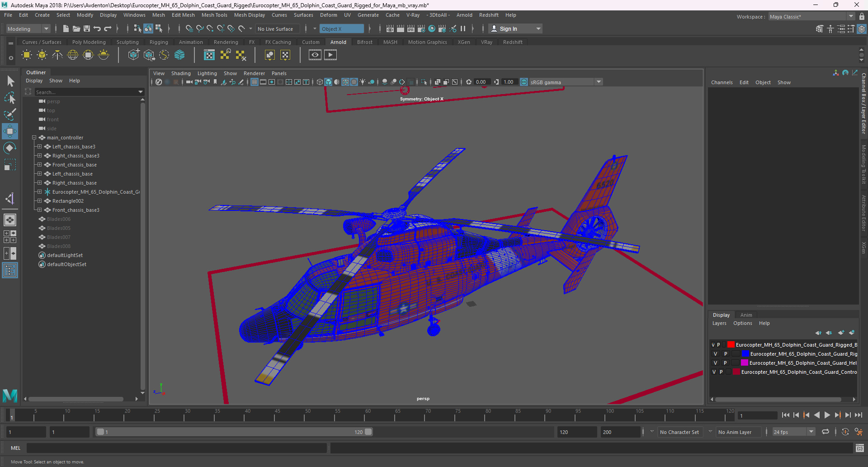Activate the Scale tool

point(10,165)
